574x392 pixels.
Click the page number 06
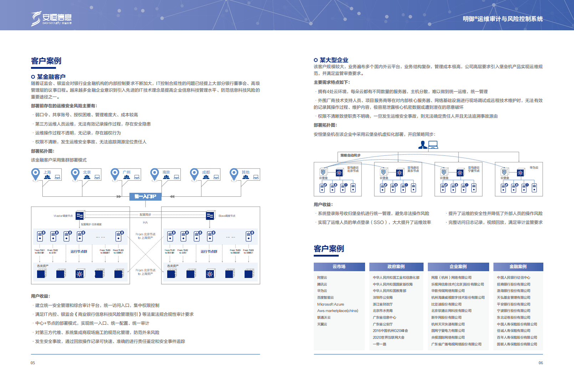pyautogui.click(x=541, y=363)
